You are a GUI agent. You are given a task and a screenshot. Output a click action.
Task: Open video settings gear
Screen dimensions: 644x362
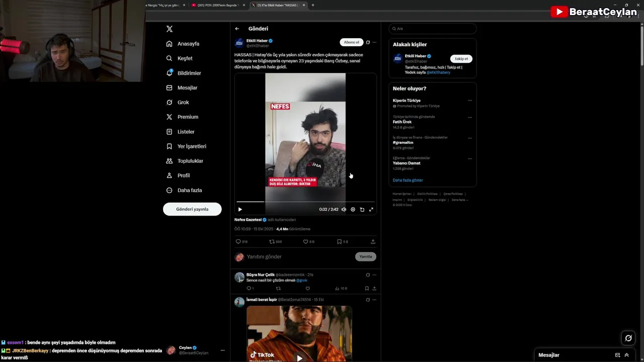coord(353,209)
